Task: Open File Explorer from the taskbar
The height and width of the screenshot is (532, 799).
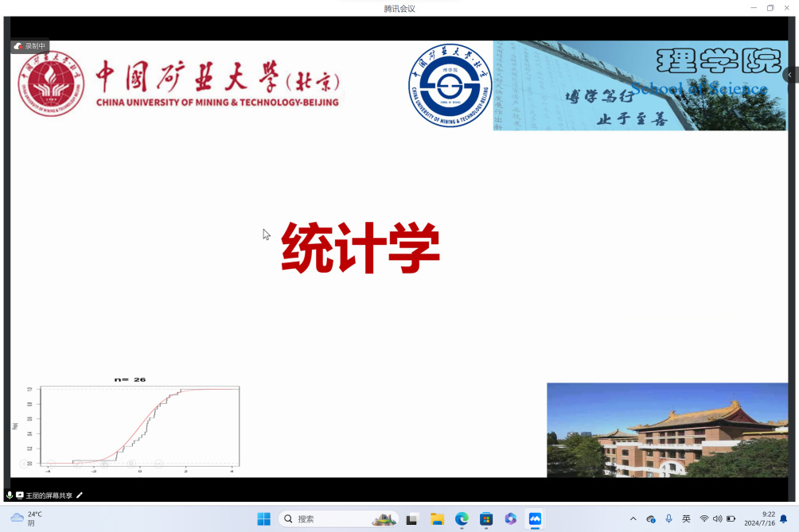Action: (437, 519)
